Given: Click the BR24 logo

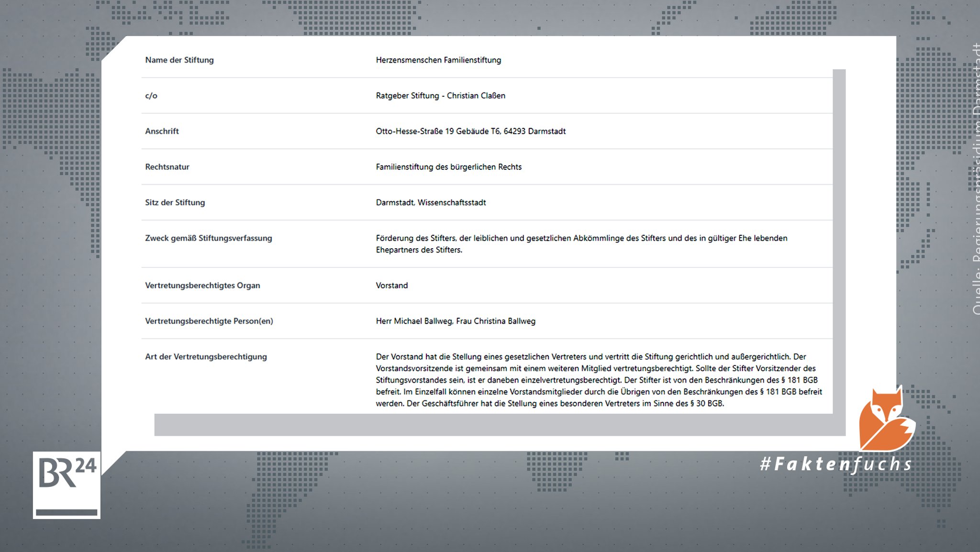Looking at the screenshot, I should click(67, 485).
